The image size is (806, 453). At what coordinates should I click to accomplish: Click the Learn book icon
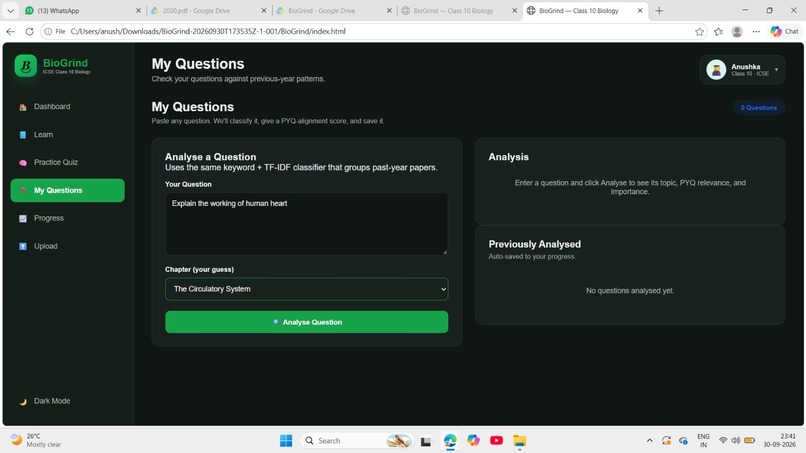click(23, 135)
